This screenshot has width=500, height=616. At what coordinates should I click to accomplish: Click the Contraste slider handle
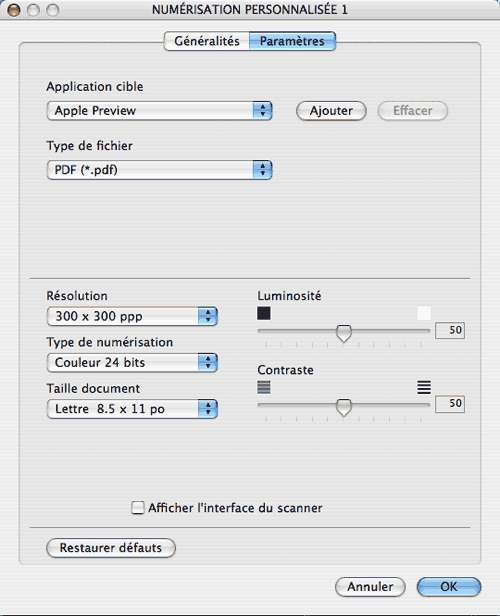[x=344, y=407]
